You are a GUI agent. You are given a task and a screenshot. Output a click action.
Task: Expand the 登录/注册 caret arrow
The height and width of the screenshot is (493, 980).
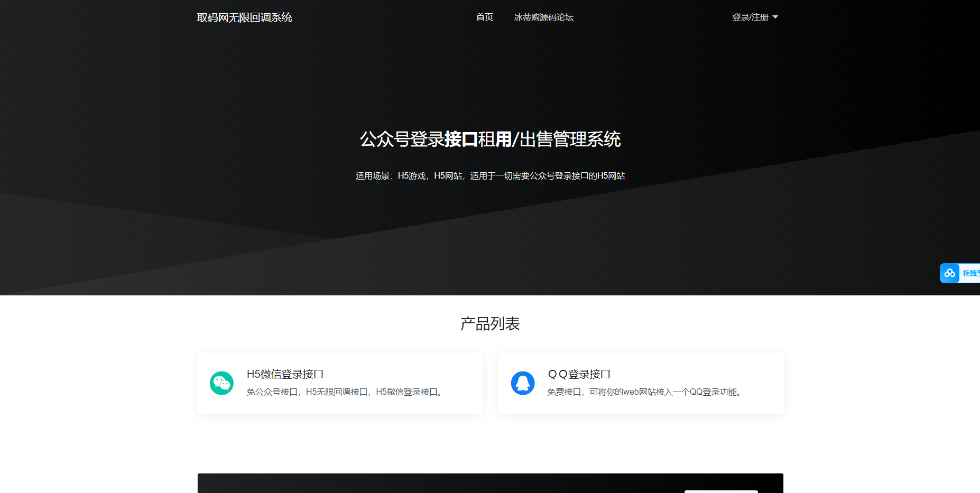[x=775, y=17]
